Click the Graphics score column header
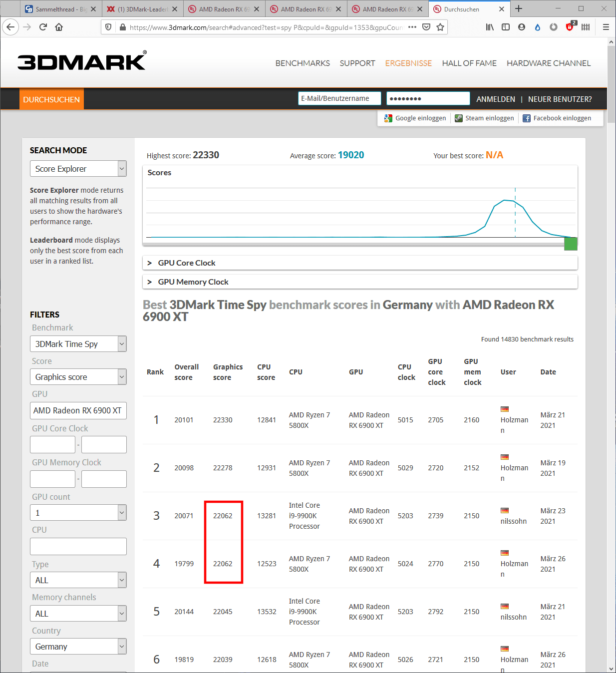This screenshot has height=673, width=616. coord(228,372)
